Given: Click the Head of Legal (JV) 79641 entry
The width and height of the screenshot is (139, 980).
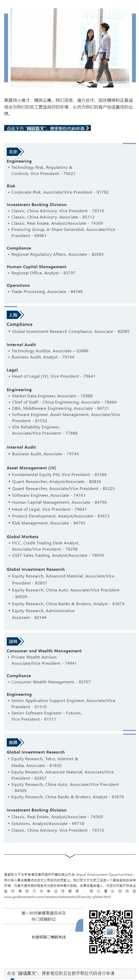Looking at the screenshot, I should point(51,376).
